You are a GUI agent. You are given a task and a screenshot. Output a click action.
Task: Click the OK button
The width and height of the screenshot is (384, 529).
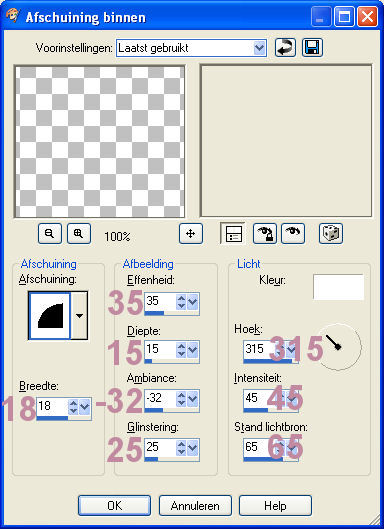[x=114, y=506]
